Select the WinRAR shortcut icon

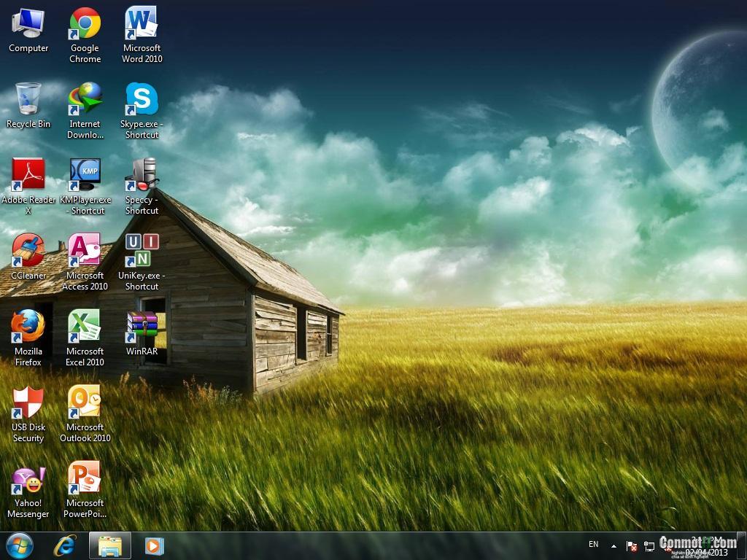[x=142, y=332]
